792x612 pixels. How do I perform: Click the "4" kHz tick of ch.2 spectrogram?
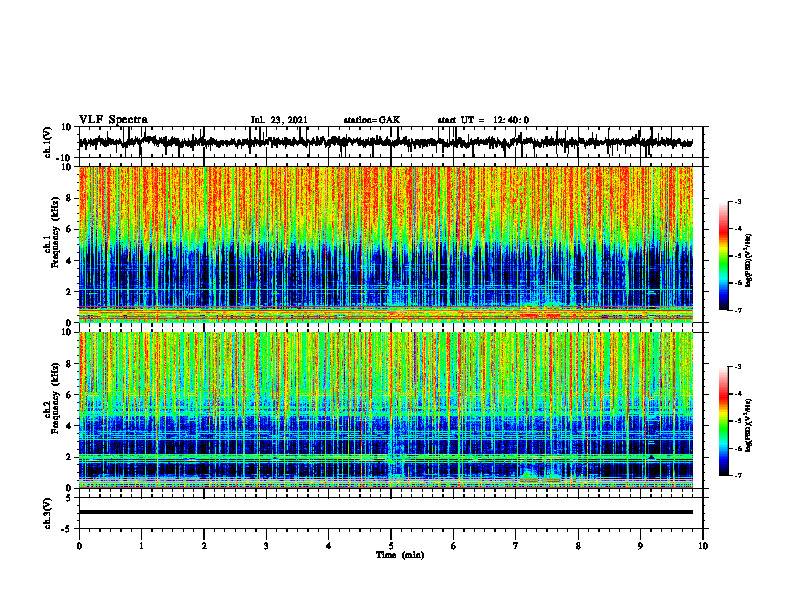click(70, 426)
